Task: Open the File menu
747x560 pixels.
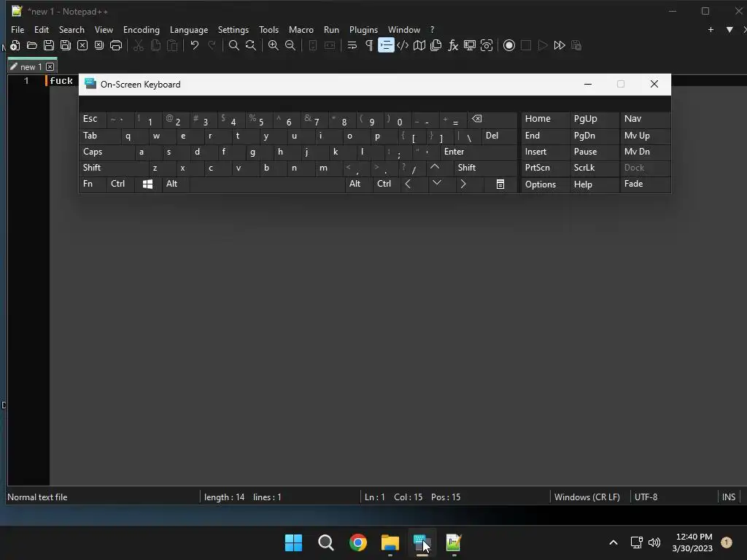Action: [x=18, y=29]
